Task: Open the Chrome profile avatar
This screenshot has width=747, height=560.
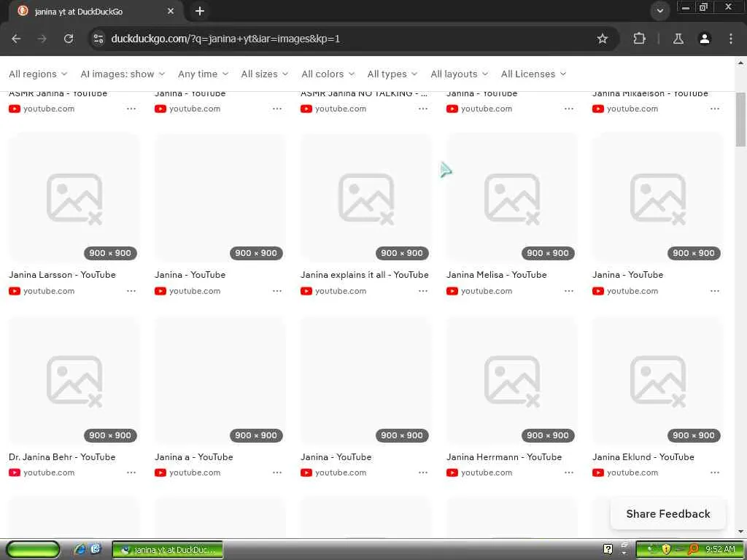Action: point(705,39)
